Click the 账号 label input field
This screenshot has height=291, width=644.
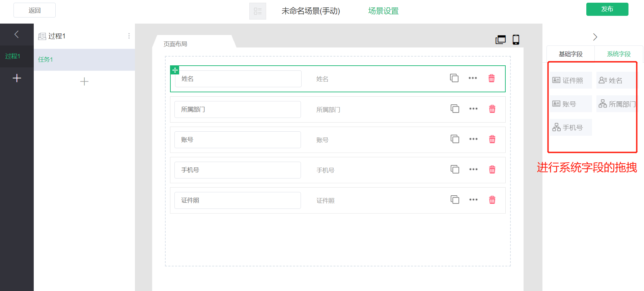[237, 140]
